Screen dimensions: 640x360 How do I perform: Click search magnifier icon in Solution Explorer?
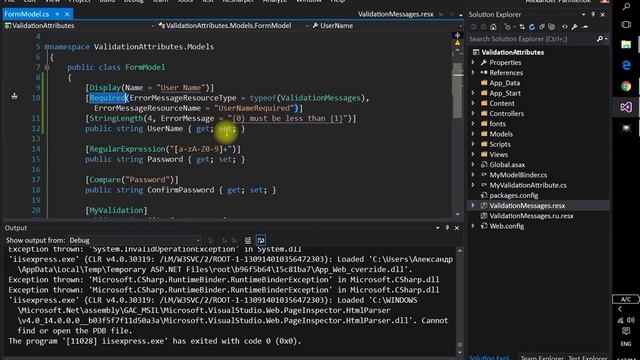pos(600,39)
